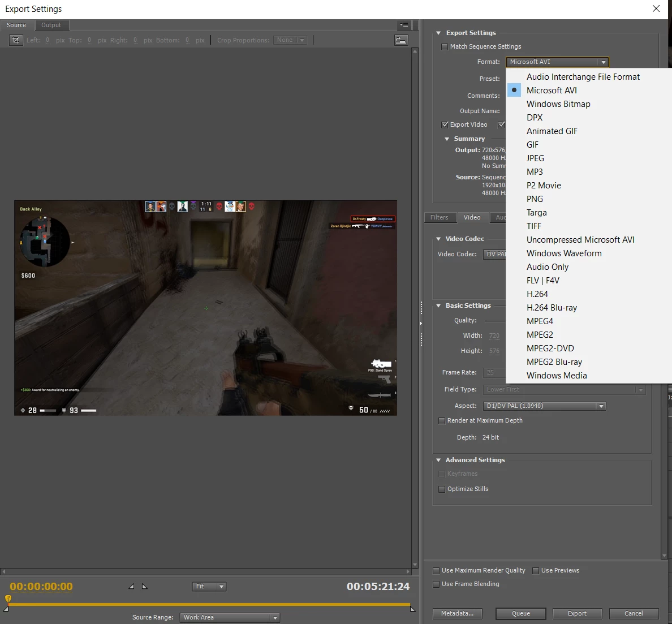
Task: Select JPEG from the format list
Action: point(535,158)
